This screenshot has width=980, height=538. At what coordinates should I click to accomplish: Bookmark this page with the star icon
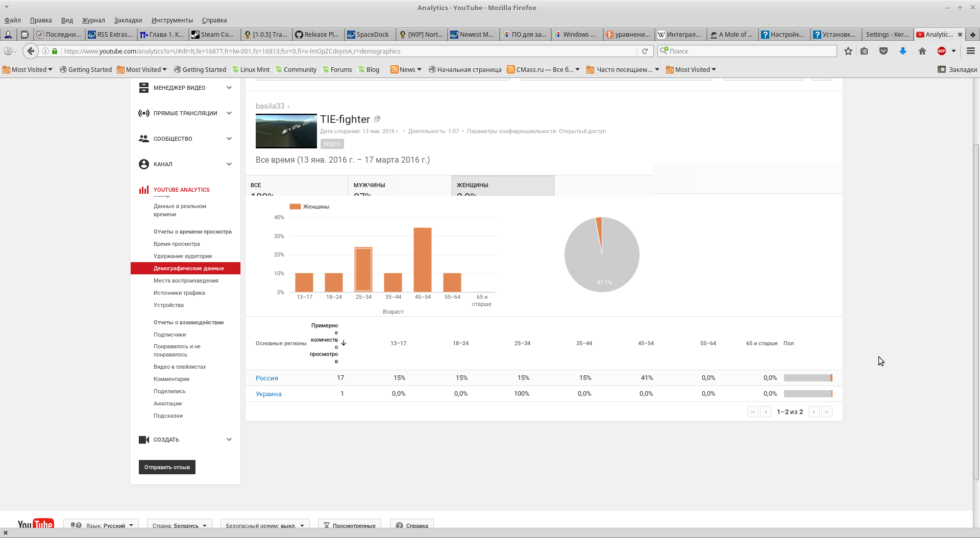848,51
